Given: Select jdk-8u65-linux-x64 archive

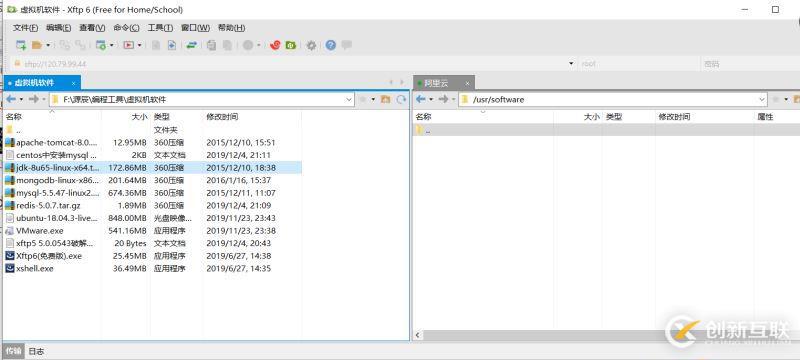Looking at the screenshot, I should click(x=153, y=168).
